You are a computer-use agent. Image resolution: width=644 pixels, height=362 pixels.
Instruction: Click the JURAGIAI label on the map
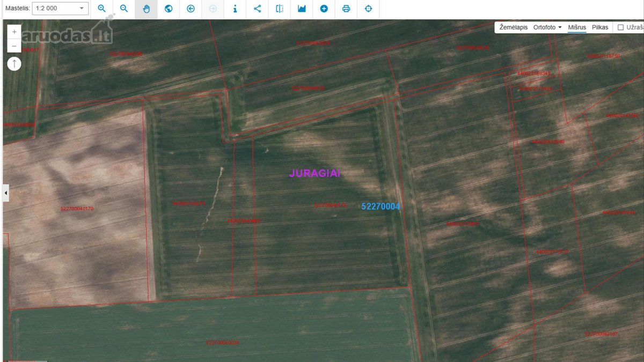(315, 173)
